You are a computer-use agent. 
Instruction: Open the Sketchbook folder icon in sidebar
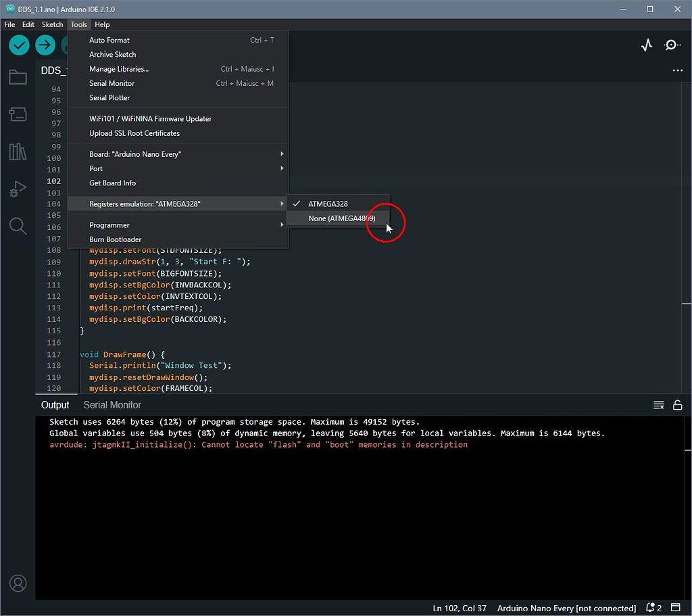point(18,76)
